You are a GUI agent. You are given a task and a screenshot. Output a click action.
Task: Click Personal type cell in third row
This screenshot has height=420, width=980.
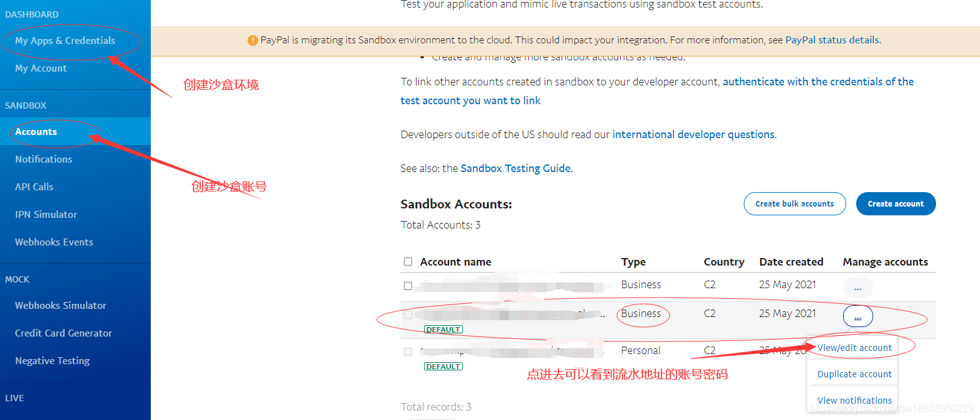click(x=641, y=350)
